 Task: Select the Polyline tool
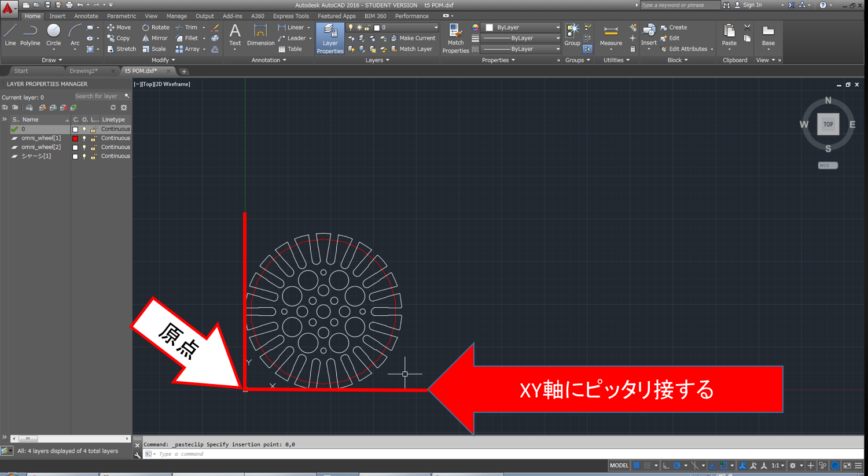click(30, 35)
